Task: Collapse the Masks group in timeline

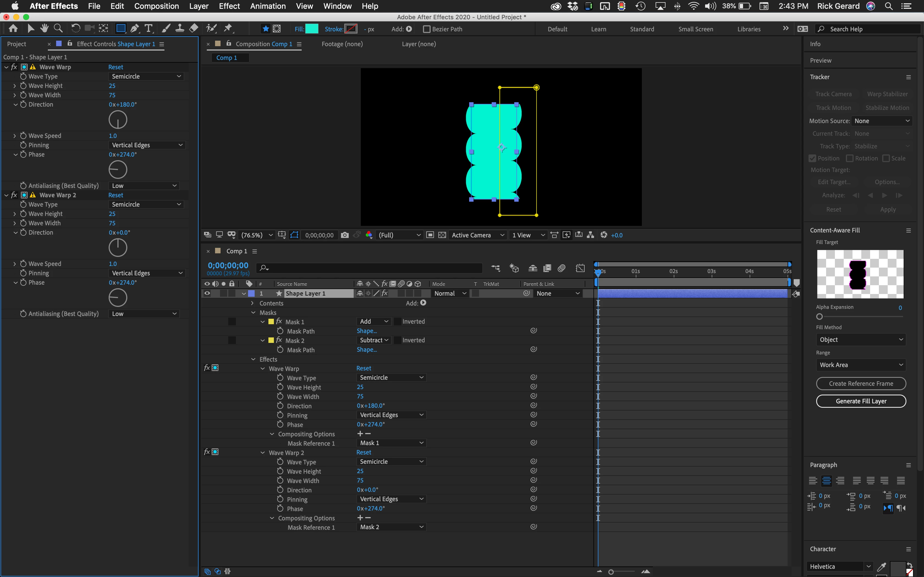Action: click(x=253, y=313)
